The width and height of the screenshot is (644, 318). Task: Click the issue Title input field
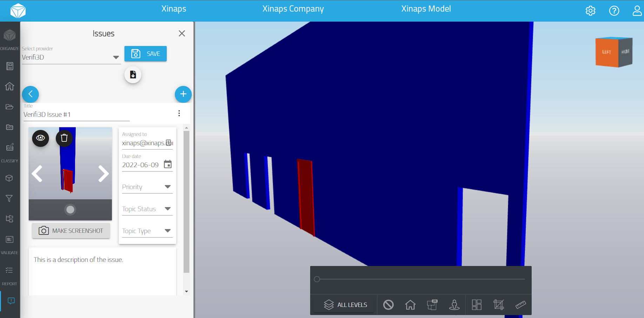click(76, 114)
